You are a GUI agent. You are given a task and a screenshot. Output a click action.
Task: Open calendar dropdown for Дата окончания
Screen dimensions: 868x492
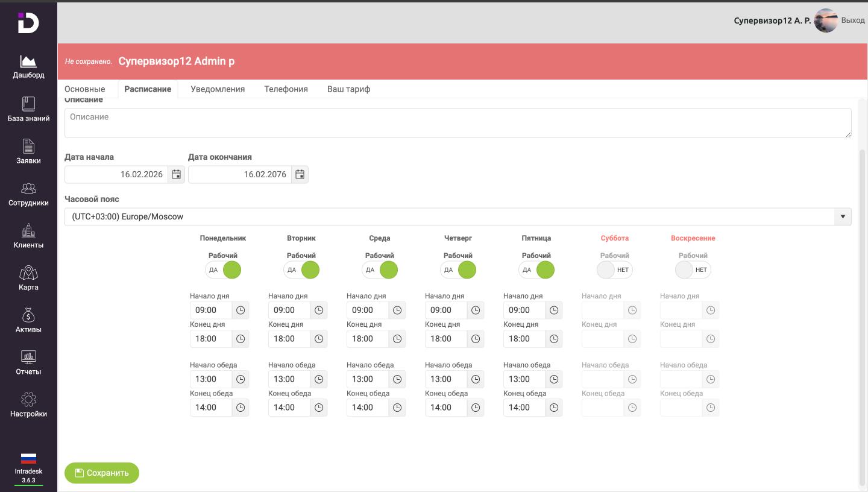(300, 174)
